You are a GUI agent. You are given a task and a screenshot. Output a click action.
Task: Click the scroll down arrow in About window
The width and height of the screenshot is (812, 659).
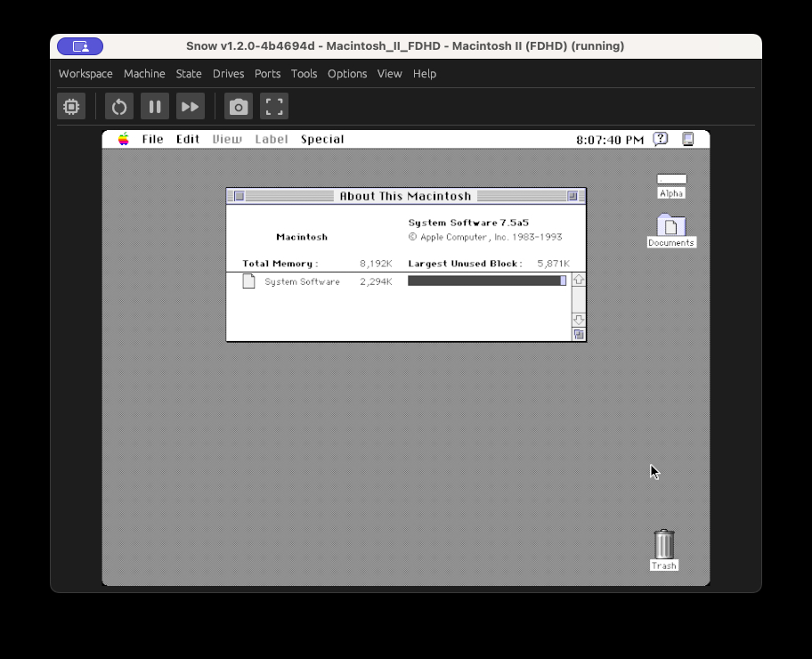click(579, 319)
